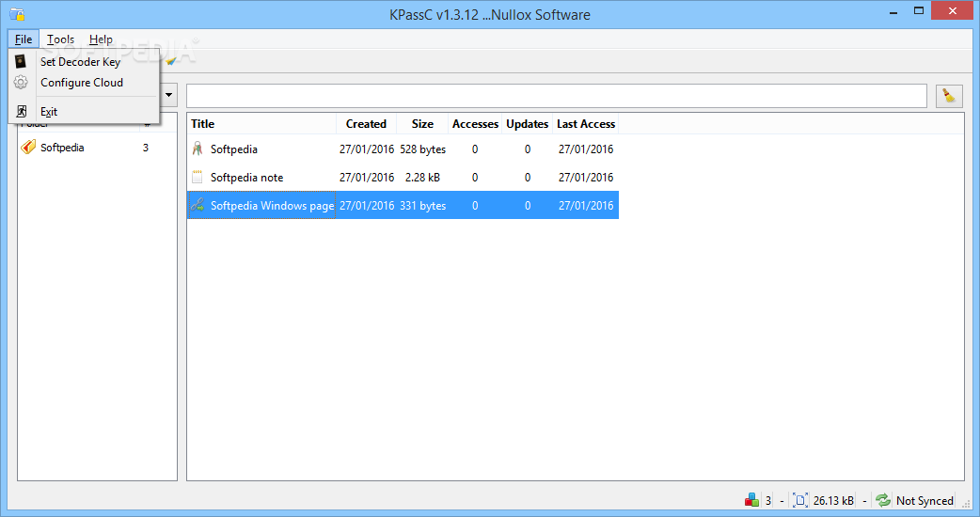This screenshot has width=980, height=517.
Task: Click the notepad icon of Softpedia note
Action: pos(198,177)
